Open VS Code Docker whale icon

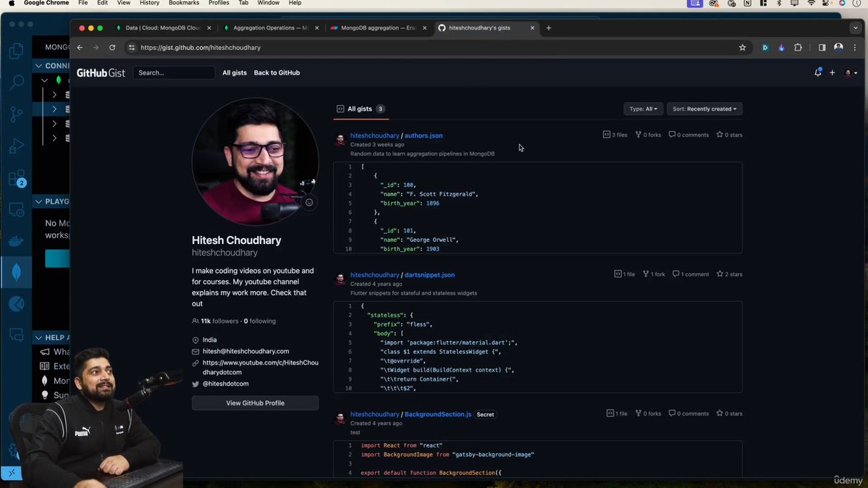coord(17,241)
